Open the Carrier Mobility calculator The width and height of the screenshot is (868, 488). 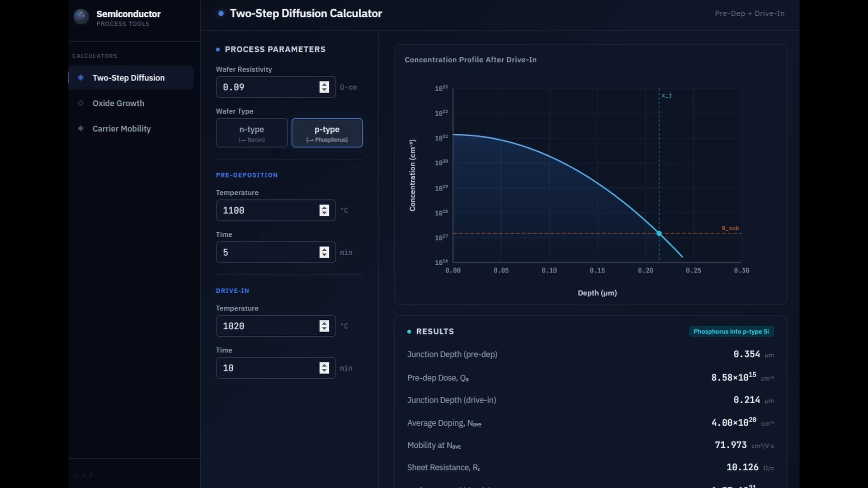122,129
